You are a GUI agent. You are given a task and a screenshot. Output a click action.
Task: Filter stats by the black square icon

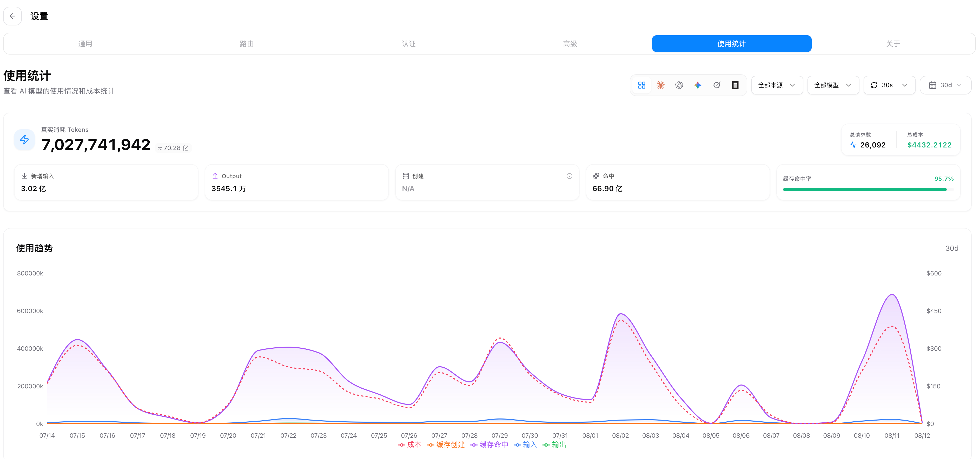point(735,85)
